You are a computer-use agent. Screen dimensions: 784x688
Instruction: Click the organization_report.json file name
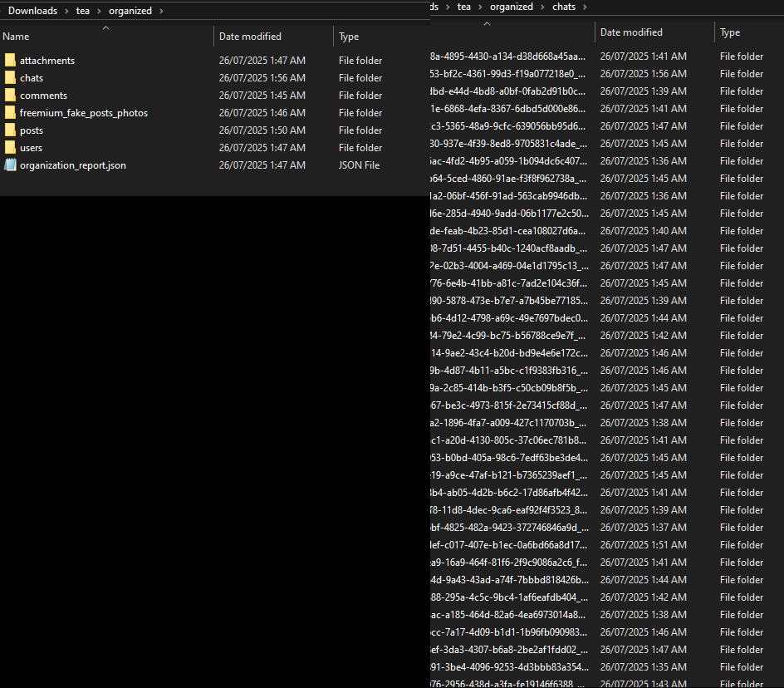[x=73, y=165]
